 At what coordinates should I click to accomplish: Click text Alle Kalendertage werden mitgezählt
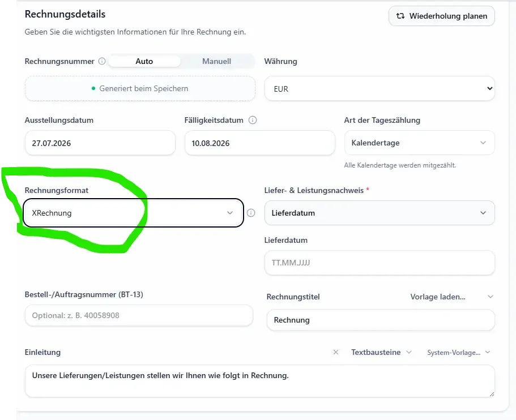[400, 165]
